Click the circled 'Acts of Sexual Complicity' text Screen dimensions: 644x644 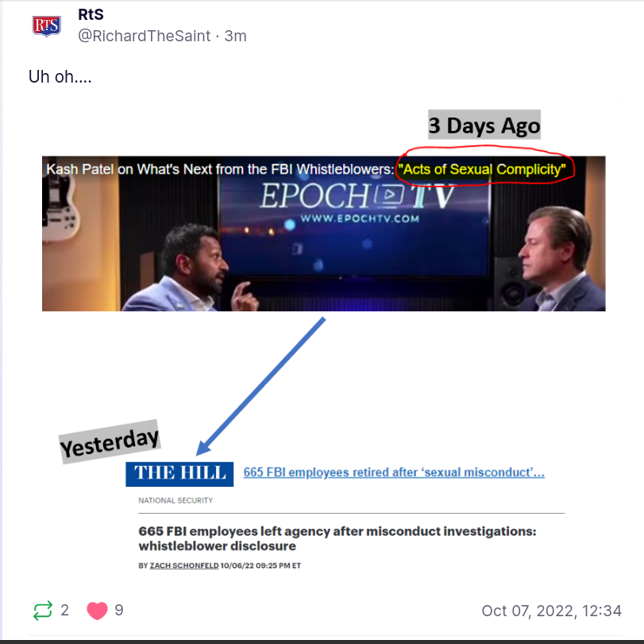pyautogui.click(x=482, y=169)
